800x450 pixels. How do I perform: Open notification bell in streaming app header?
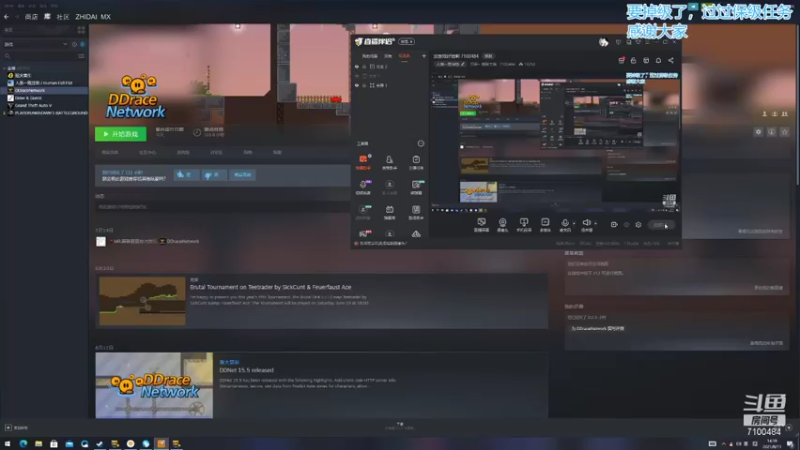click(x=658, y=60)
